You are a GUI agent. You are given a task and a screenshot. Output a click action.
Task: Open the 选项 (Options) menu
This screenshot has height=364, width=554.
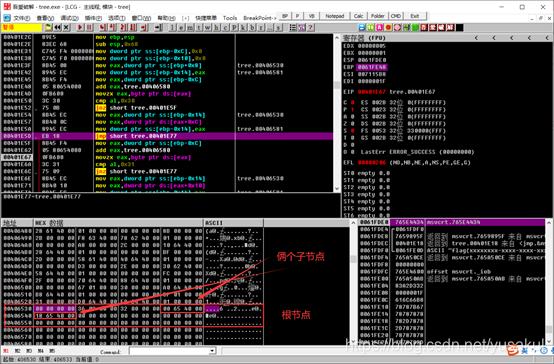pos(117,18)
